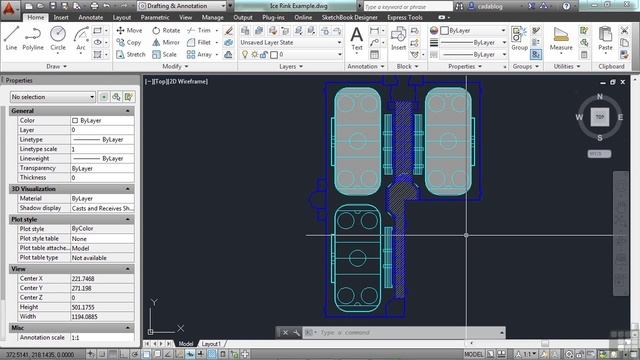Click the Center X value 221.7468

click(102, 278)
